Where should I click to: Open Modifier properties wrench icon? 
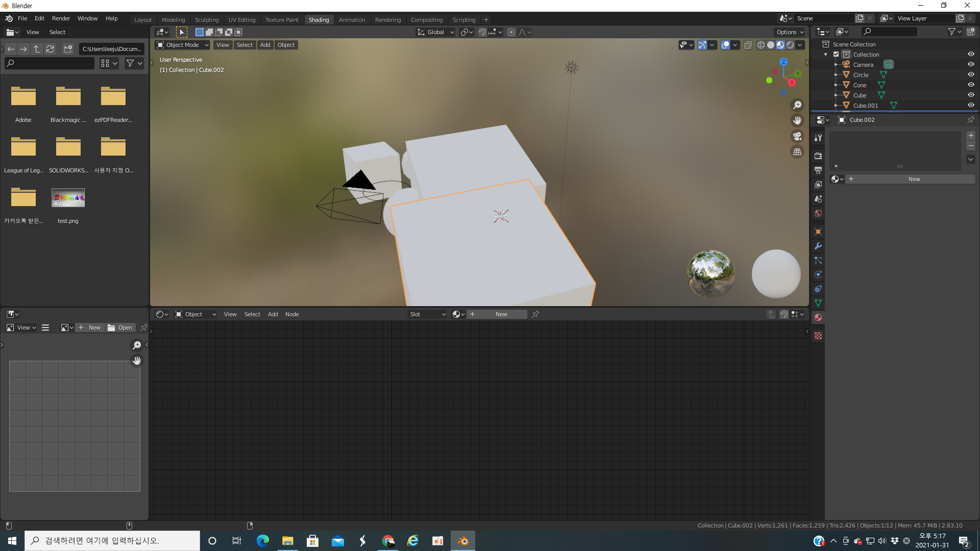click(818, 246)
